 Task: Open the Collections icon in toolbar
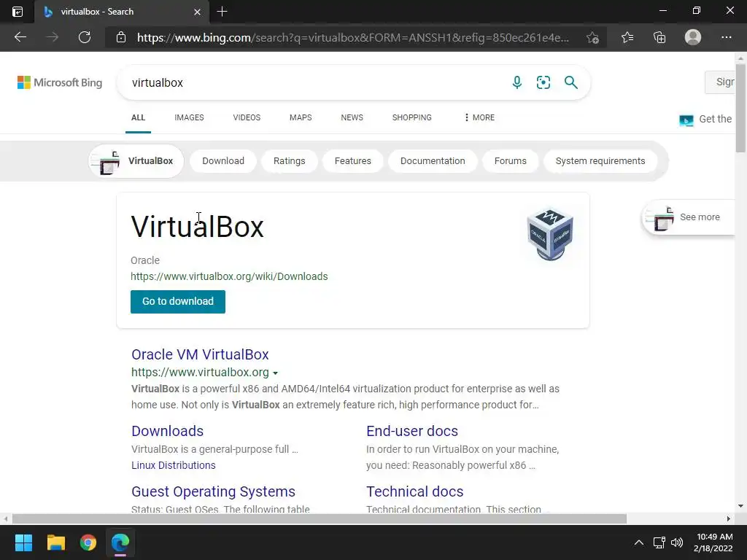point(659,37)
